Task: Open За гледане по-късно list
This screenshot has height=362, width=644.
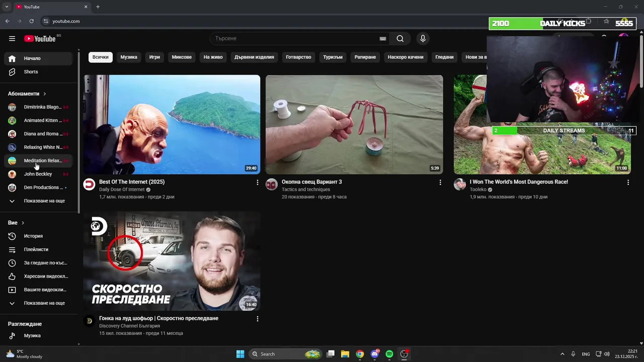Action: [38, 263]
